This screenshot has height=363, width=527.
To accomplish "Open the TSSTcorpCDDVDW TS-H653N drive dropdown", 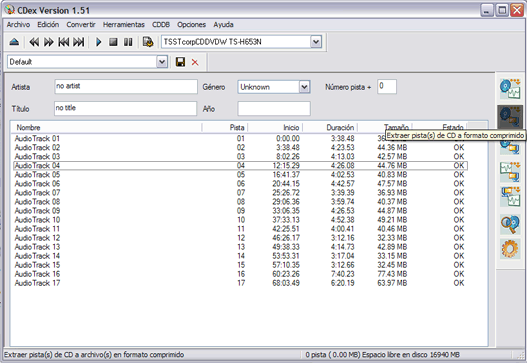I will [x=316, y=42].
